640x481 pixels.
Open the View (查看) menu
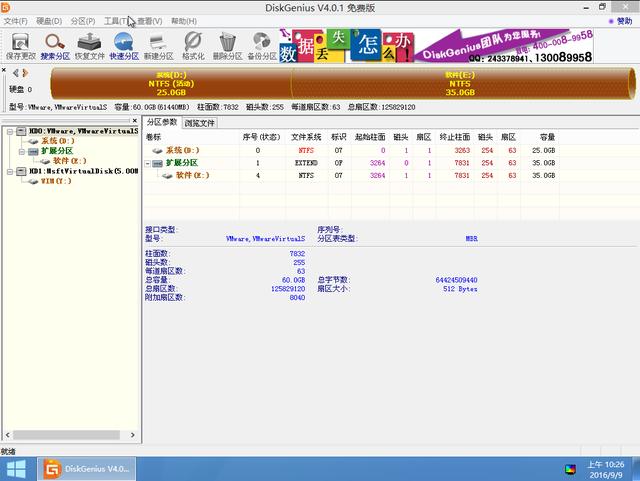tap(149, 21)
